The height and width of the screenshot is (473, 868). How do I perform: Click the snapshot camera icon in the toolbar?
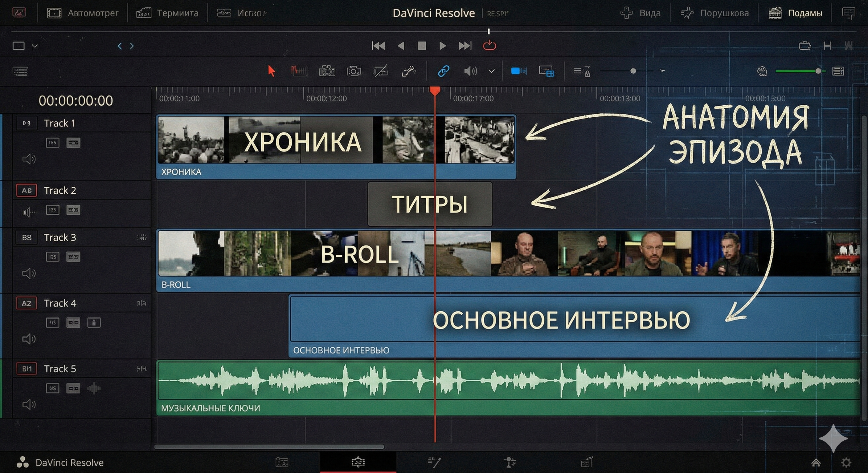coord(327,71)
